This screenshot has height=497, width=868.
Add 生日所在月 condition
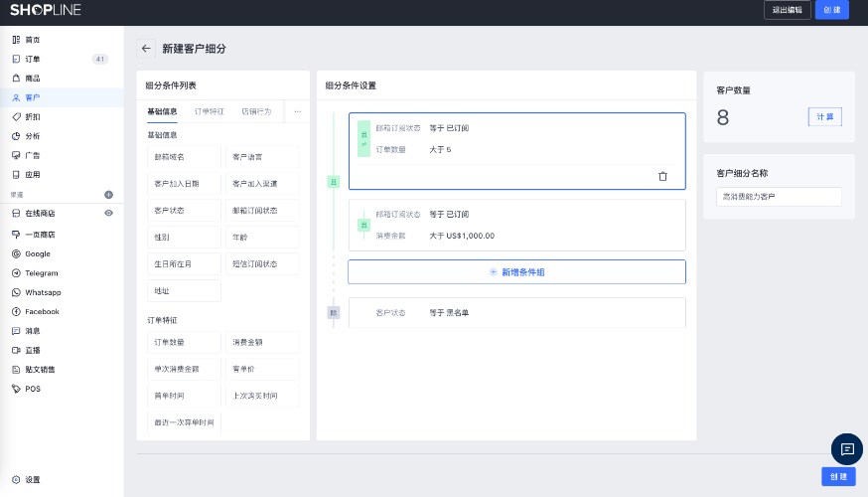(185, 264)
